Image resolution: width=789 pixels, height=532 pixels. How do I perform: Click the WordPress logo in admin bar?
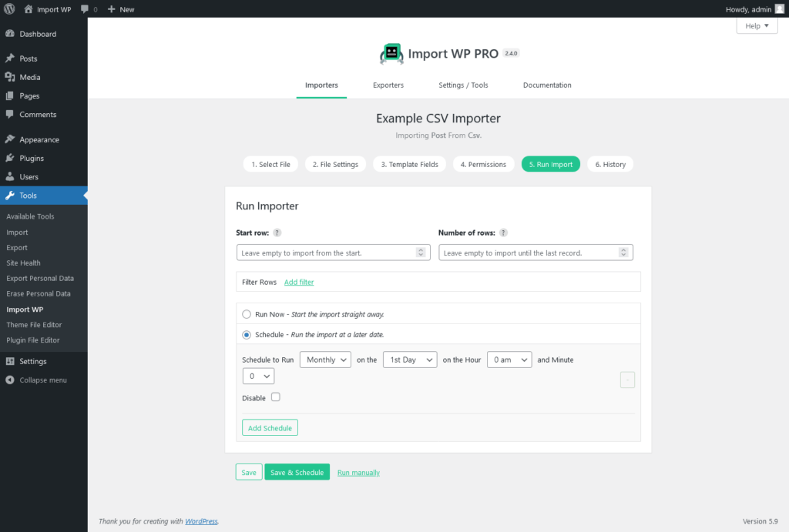pyautogui.click(x=9, y=9)
